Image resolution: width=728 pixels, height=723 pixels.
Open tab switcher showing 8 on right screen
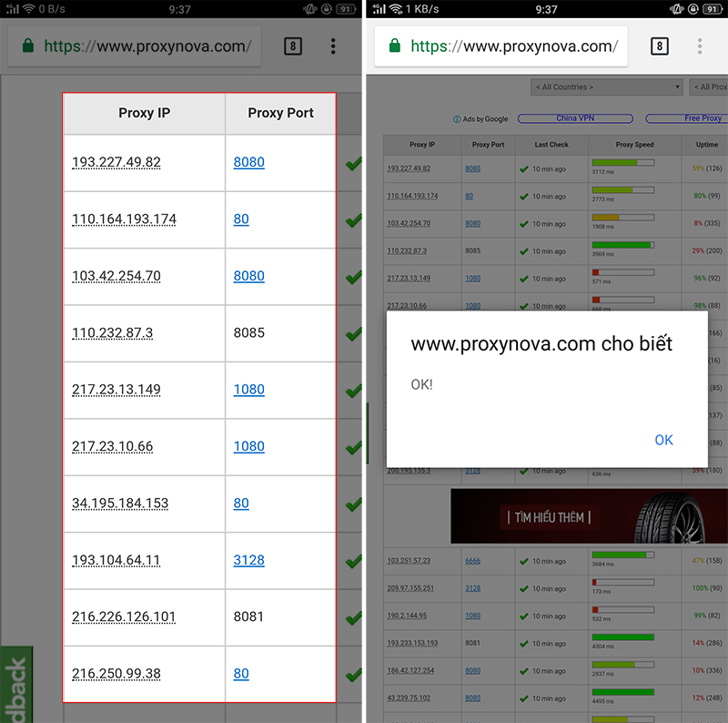(659, 46)
